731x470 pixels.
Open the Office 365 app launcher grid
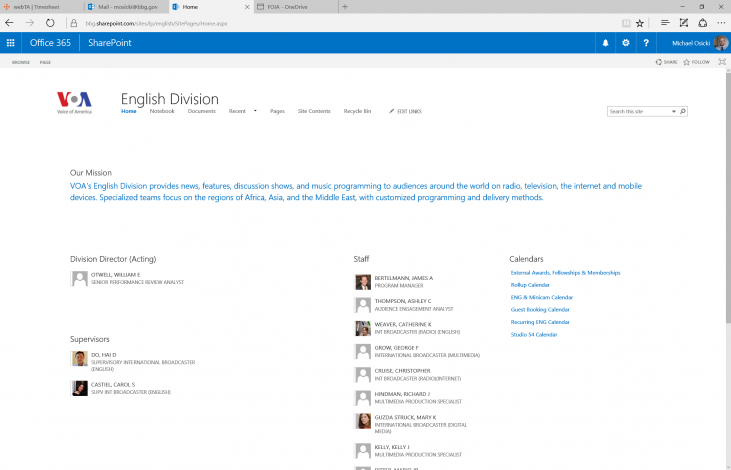[x=10, y=43]
